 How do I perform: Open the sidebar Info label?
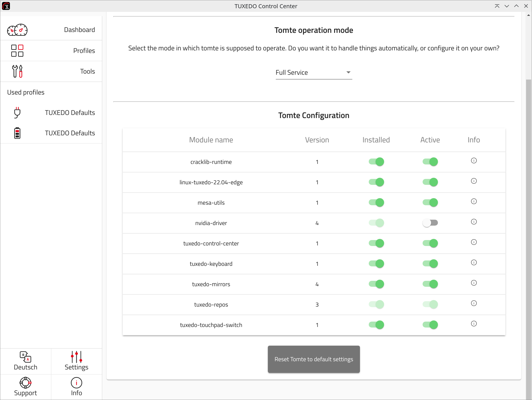coord(77,393)
